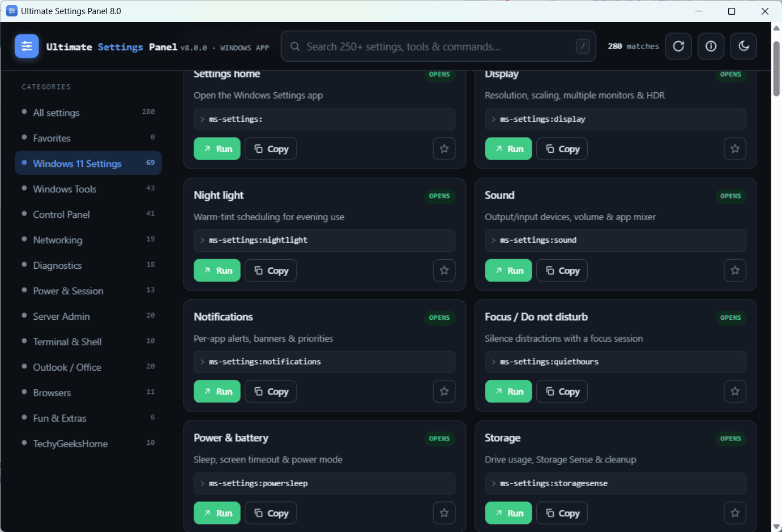Screen dimensions: 782x532
Task: Click the "ms-settings:storagesense" command text
Action: (x=554, y=483)
